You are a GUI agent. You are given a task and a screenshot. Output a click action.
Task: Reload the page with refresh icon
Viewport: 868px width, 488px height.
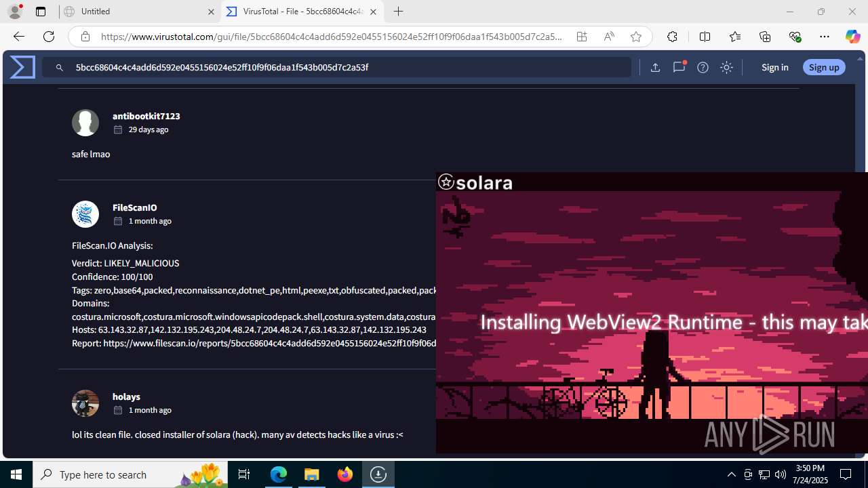49,37
